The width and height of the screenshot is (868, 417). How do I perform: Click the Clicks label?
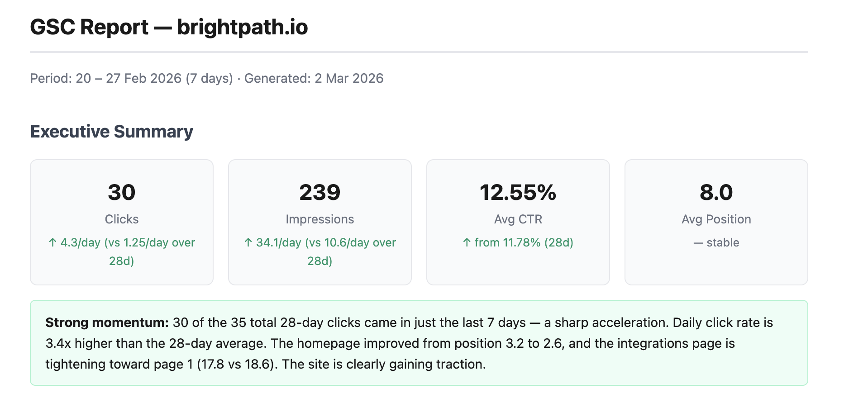122,219
